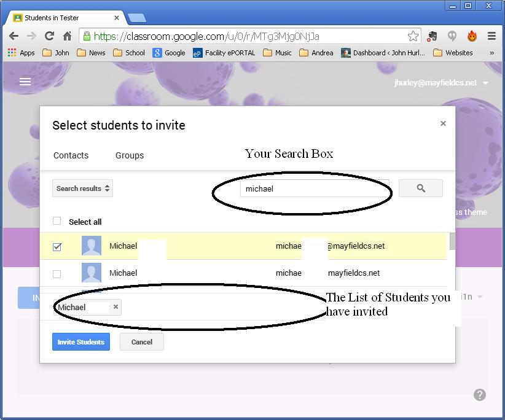Open the Chrome menu icon
Screen dimensions: 505x420
491,36
